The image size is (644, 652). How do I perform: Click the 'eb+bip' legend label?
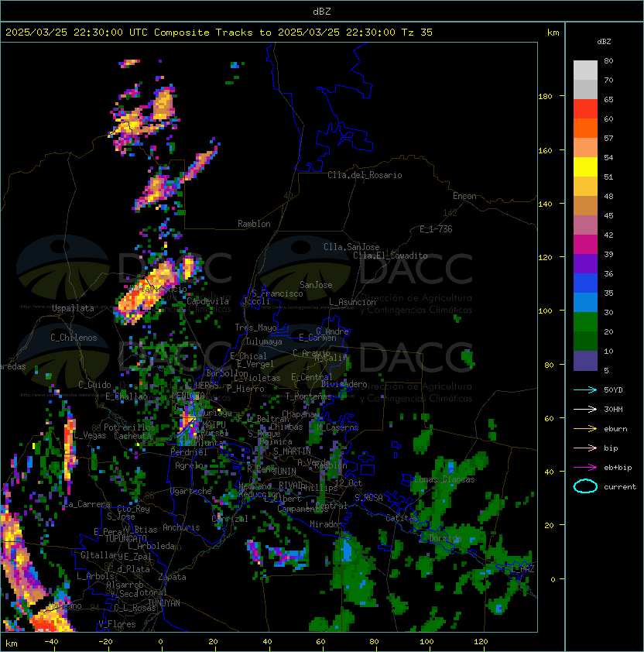point(618,468)
